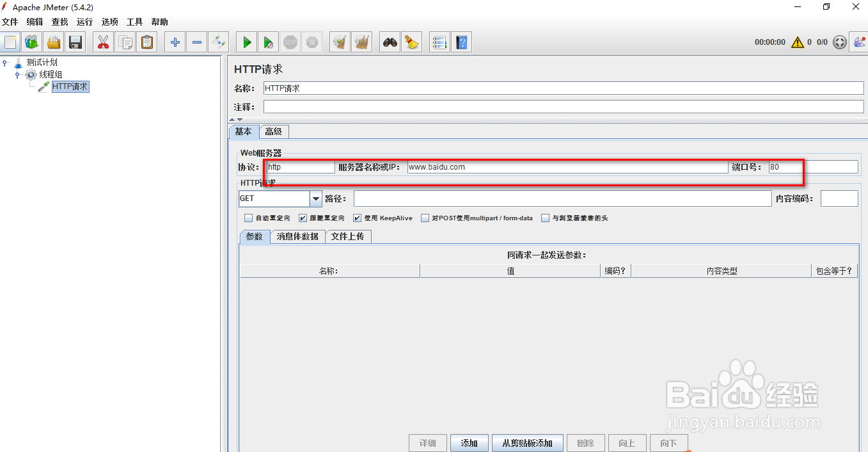This screenshot has width=868, height=452.
Task: Clear all results with double broom icon
Action: pyautogui.click(x=362, y=43)
